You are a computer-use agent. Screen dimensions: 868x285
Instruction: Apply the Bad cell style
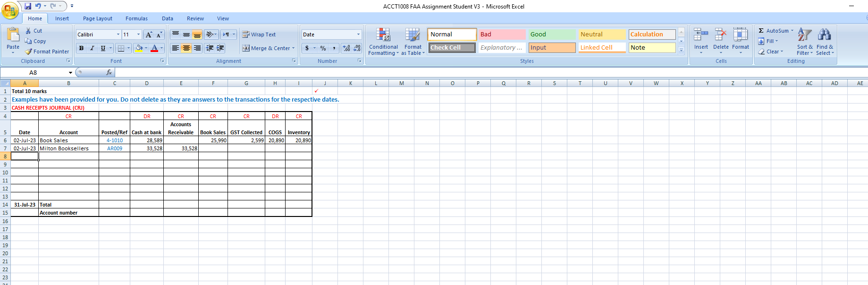[x=502, y=35]
